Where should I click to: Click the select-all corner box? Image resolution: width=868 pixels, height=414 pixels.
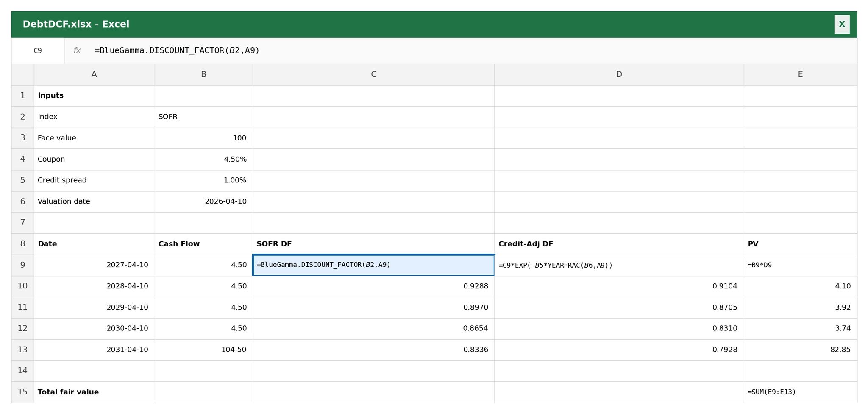(23, 75)
